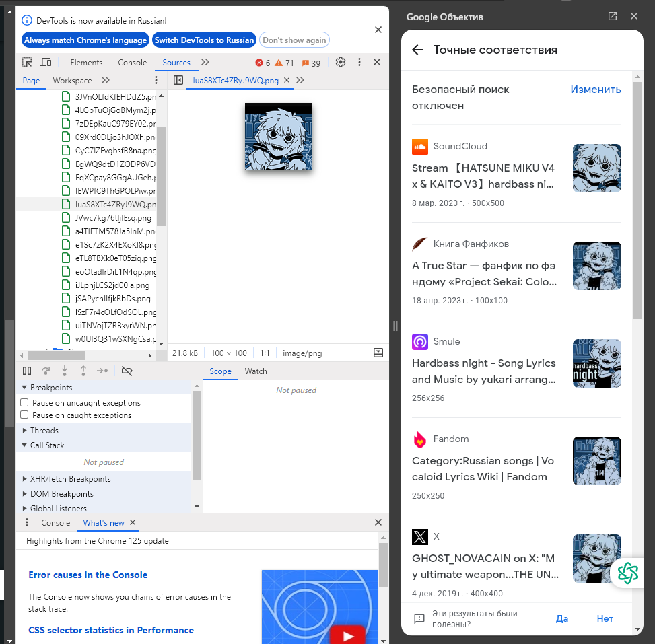Click the step debugger arrow icon
Viewport: 655px width, 644px height.
pos(102,371)
